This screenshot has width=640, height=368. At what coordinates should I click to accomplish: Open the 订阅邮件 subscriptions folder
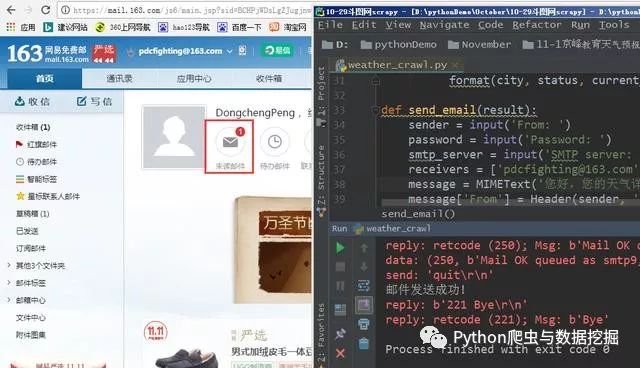(31, 248)
